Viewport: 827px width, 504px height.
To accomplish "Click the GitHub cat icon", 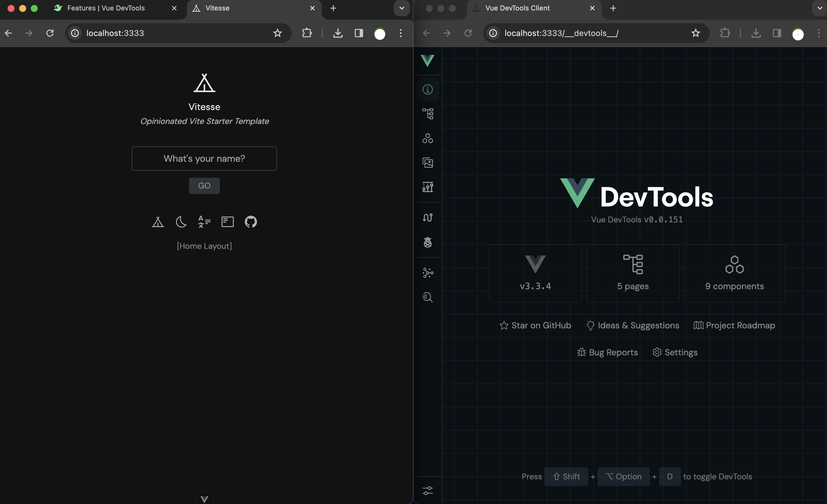I will coord(251,221).
